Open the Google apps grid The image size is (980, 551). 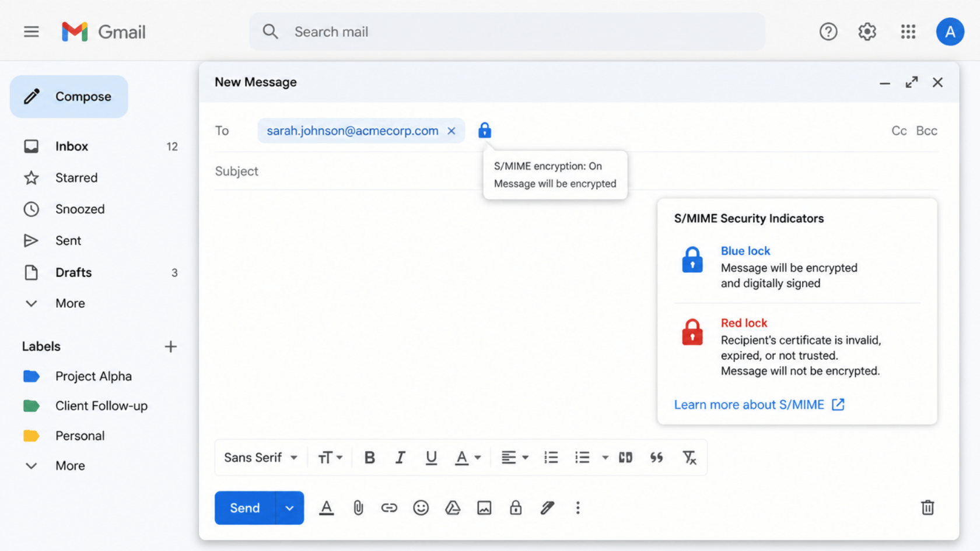(908, 31)
